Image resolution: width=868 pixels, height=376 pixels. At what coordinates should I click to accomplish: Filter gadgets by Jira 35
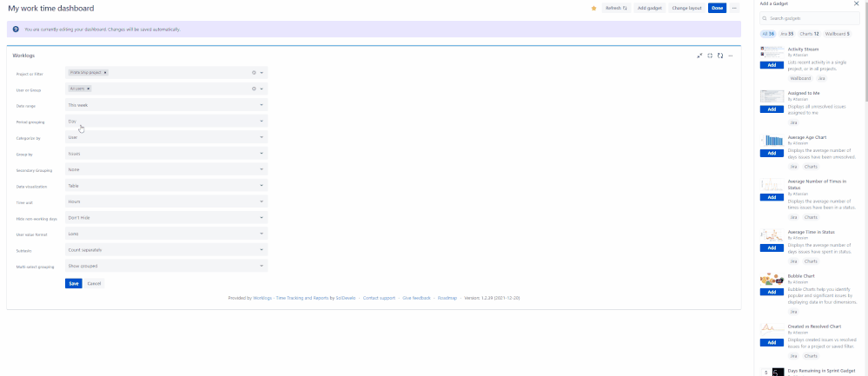pos(786,34)
